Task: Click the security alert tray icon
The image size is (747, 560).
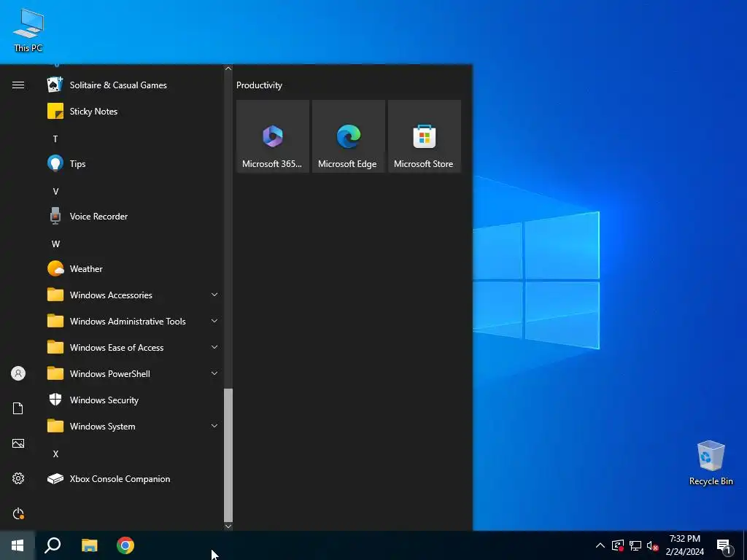Action: tap(617, 545)
